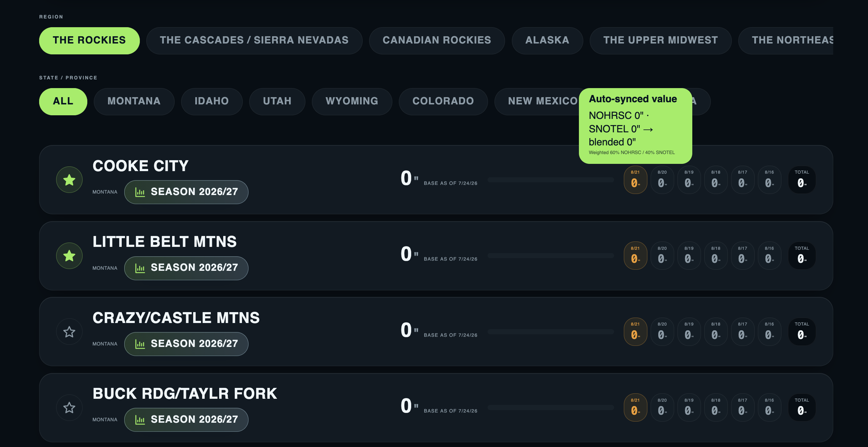Click the TOTAL bubble for Cooke City
The image size is (868, 447).
point(802,180)
